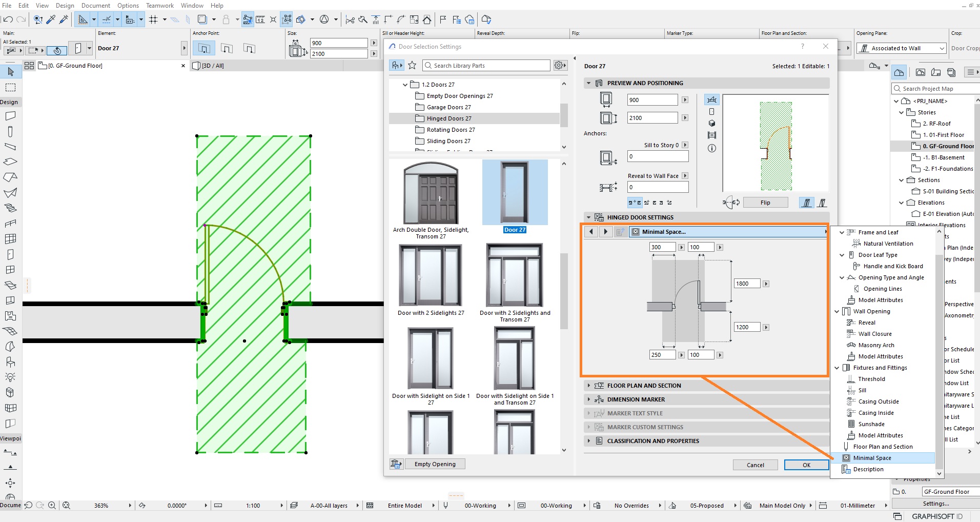Collapse the 1.2 Doors 27 folder
The image size is (980, 522).
[x=405, y=85]
